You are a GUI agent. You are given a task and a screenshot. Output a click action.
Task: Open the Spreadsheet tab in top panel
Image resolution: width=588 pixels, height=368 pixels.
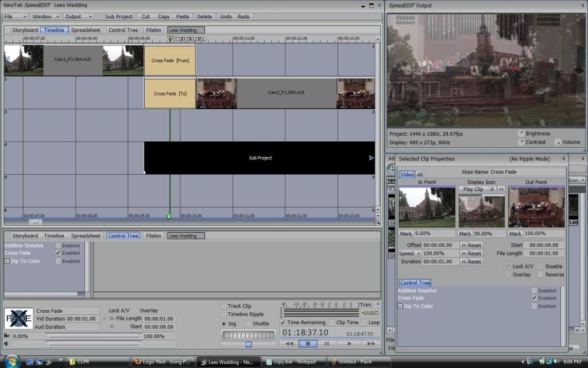tap(86, 30)
